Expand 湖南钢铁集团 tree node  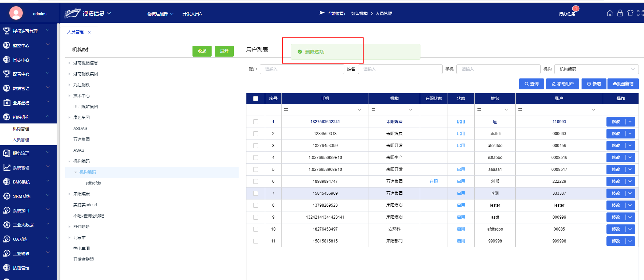coord(69,74)
